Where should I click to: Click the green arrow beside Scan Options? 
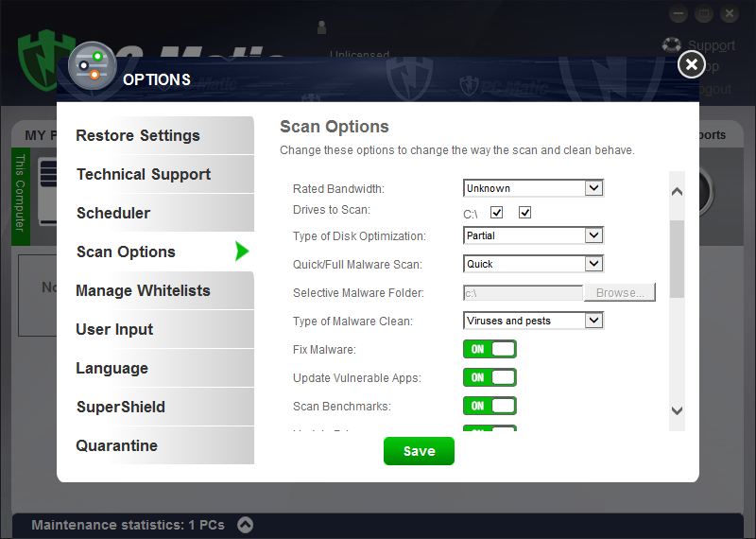pos(242,252)
